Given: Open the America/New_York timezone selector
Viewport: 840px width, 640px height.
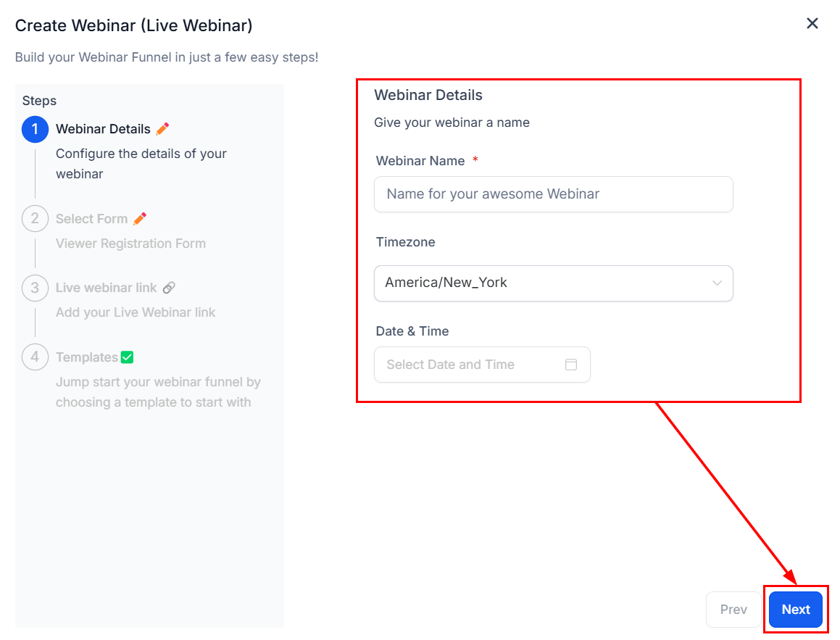Looking at the screenshot, I should coord(544,283).
